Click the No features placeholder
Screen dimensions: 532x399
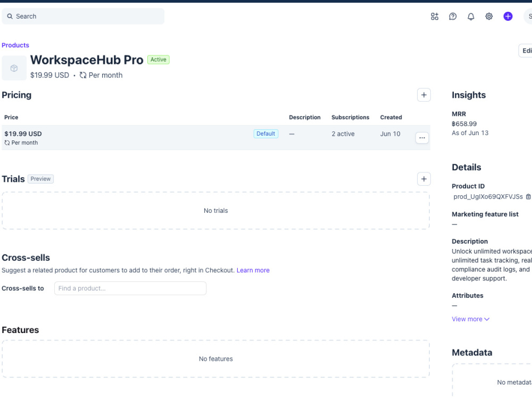216,359
